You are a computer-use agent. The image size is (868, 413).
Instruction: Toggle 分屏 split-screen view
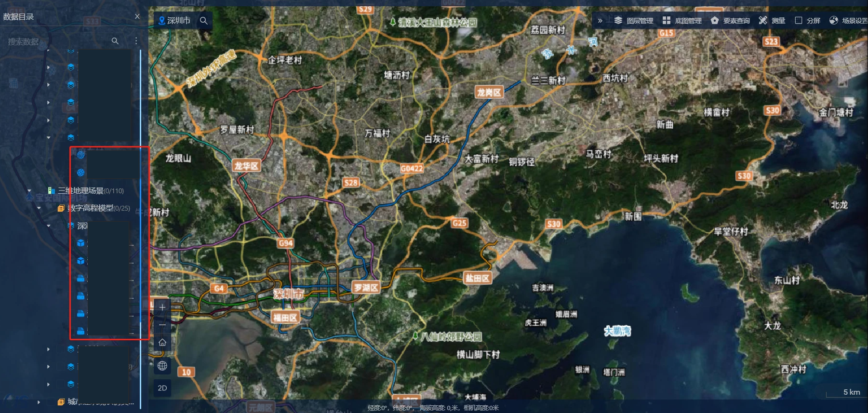pos(808,20)
